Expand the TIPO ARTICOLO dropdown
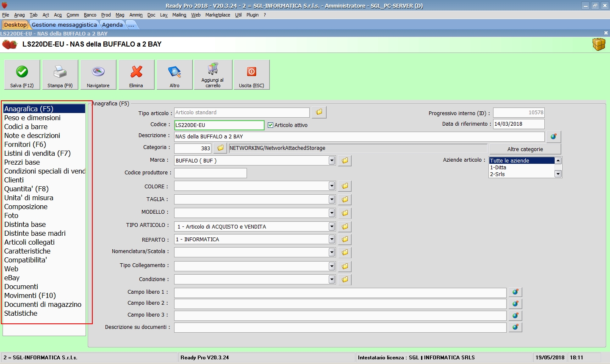The height and width of the screenshot is (364, 610). pos(332,226)
